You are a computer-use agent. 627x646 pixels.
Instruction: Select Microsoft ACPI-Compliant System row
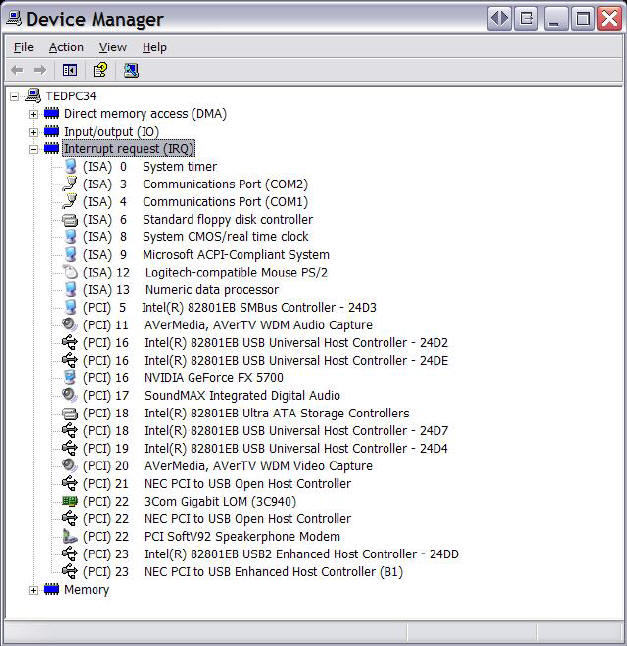click(x=206, y=255)
